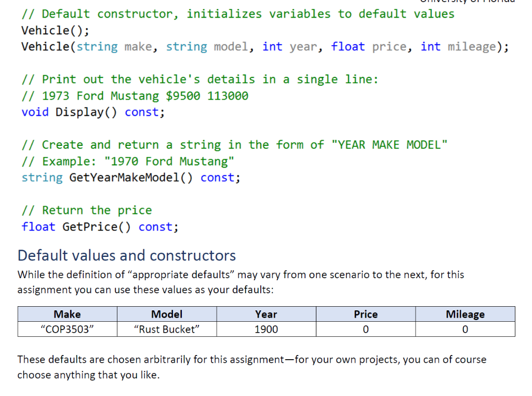Click the const keyword after Display()
Viewport: 532px width, 396px height.
pyautogui.click(x=142, y=112)
